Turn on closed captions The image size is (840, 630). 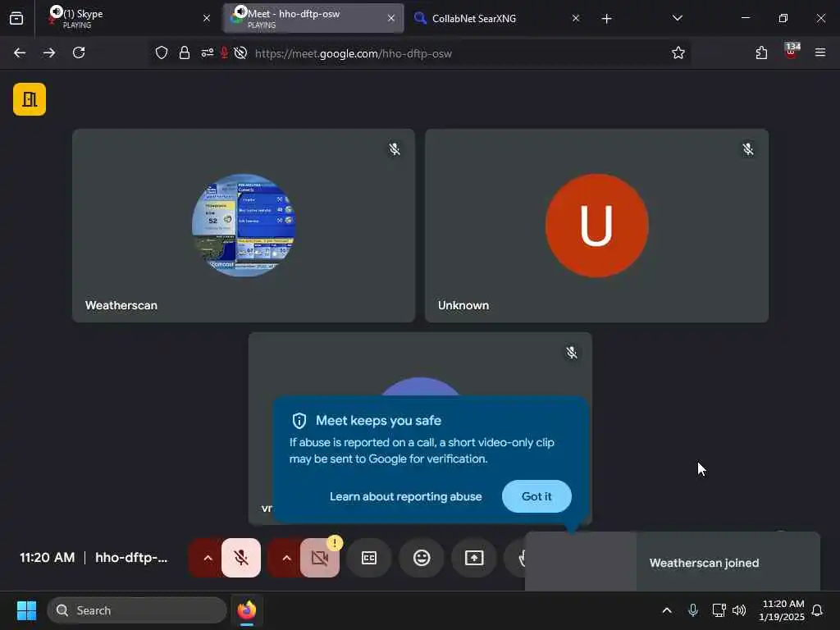(369, 558)
